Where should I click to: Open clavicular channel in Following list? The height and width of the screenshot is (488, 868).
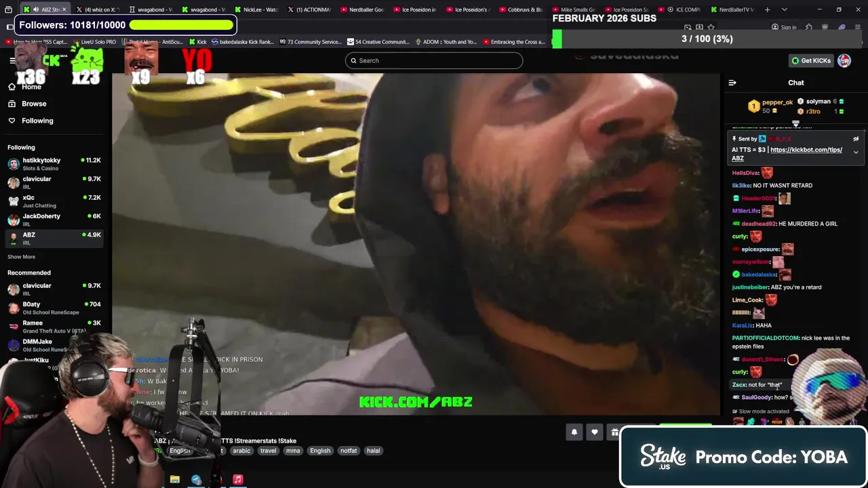tap(54, 182)
